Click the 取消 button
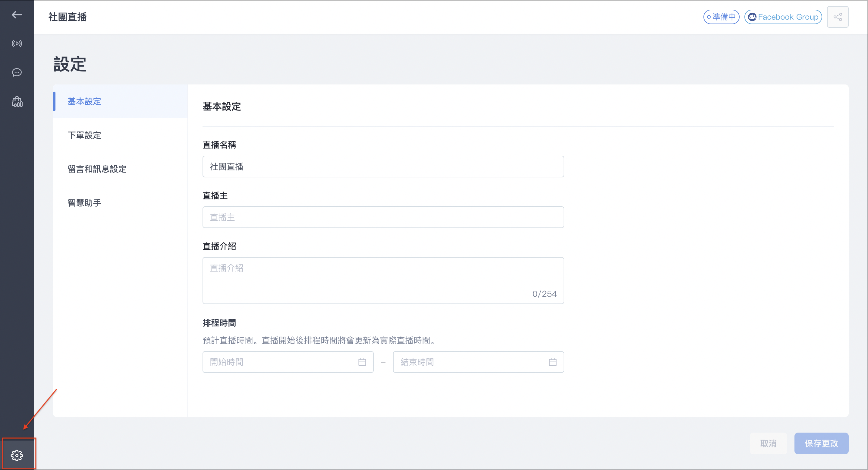Screen dimensions: 868x470 pyautogui.click(x=768, y=443)
